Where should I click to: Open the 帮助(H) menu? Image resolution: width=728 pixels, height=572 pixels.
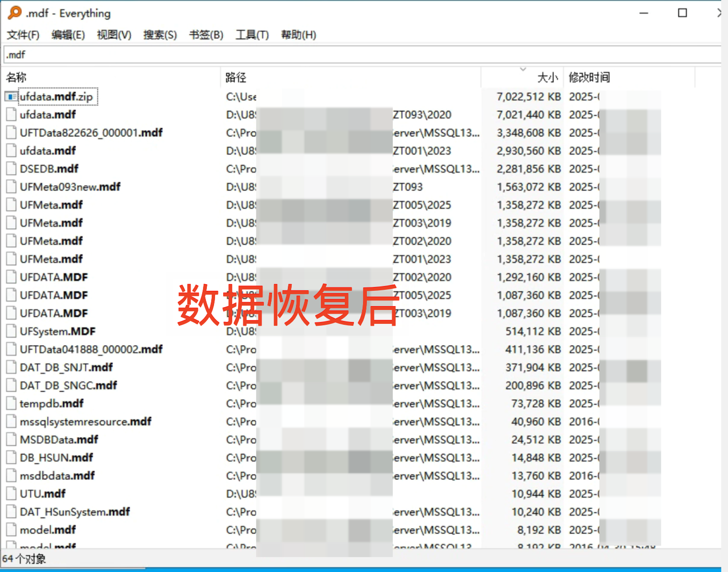[x=298, y=35]
